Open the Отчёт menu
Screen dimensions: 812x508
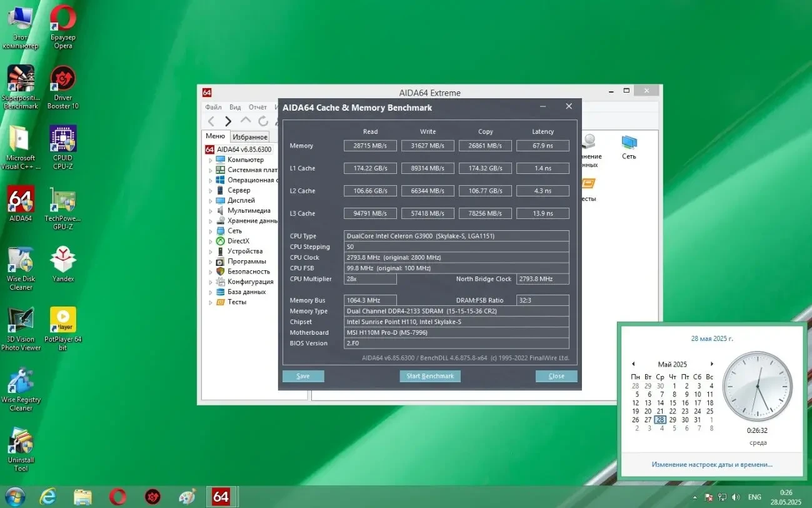[258, 107]
